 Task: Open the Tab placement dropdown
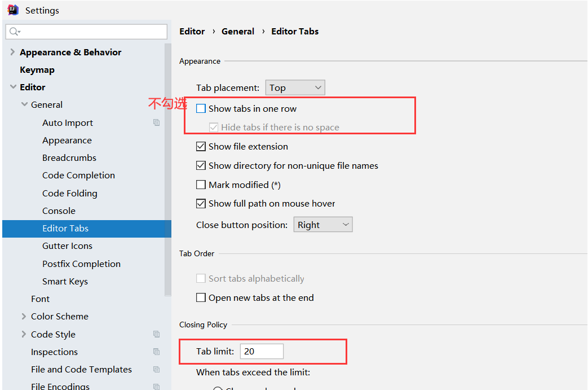[295, 87]
